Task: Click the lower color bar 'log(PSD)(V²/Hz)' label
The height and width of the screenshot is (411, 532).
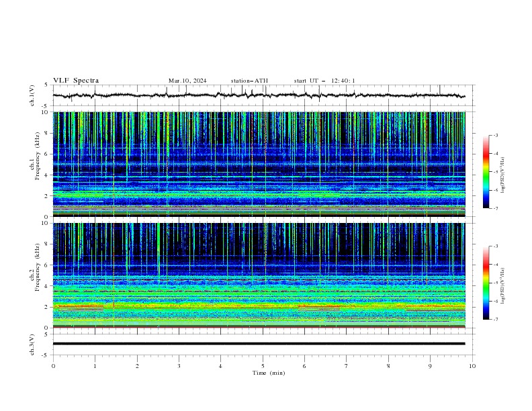Action: [503, 286]
